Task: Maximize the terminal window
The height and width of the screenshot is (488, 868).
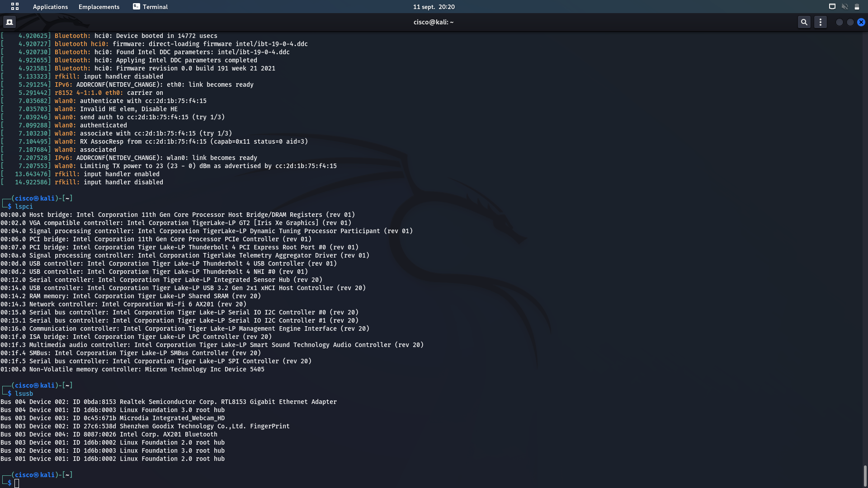Action: pos(850,22)
